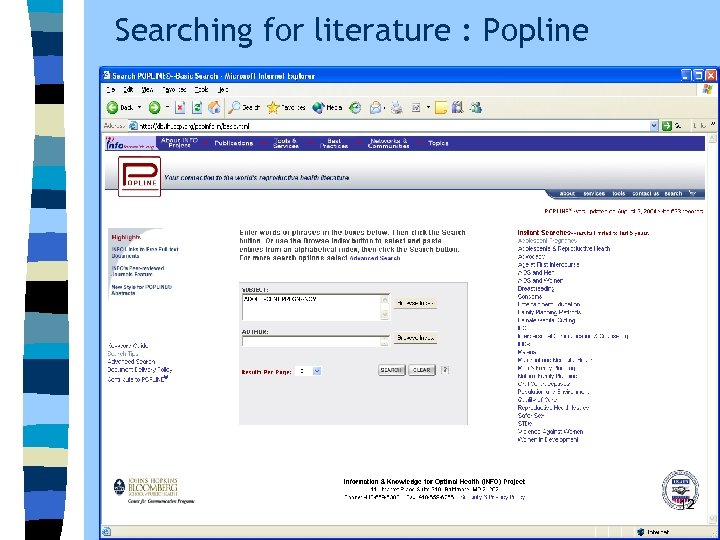Viewport: 720px width, 540px height.
Task: Open the View menu
Action: coord(147,90)
